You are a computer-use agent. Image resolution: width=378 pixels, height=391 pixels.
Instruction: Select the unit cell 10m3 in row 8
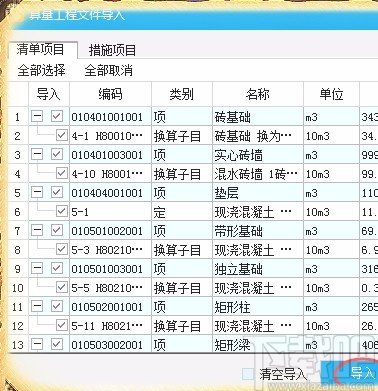tap(331, 250)
